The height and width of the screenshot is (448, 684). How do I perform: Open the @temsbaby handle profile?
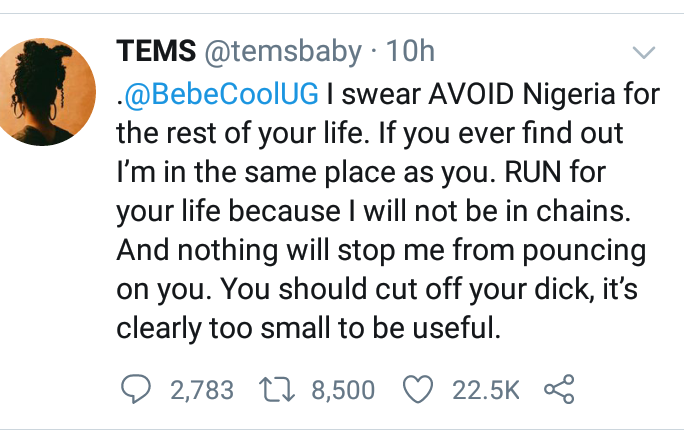[283, 51]
